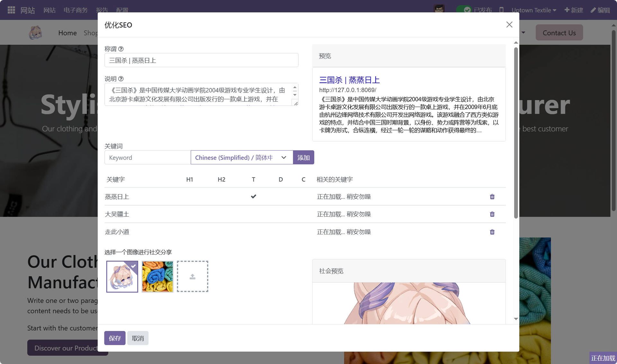
Task: Save the SEO settings with 保存
Action: pyautogui.click(x=115, y=338)
